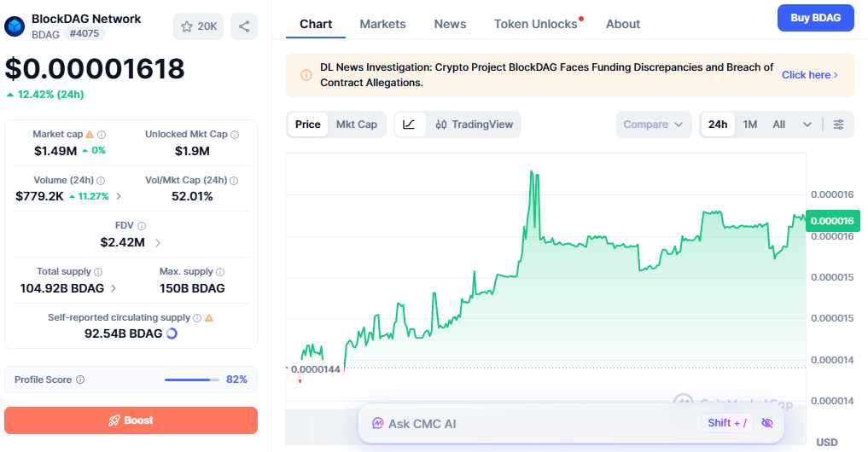Open the share icon button

(244, 26)
